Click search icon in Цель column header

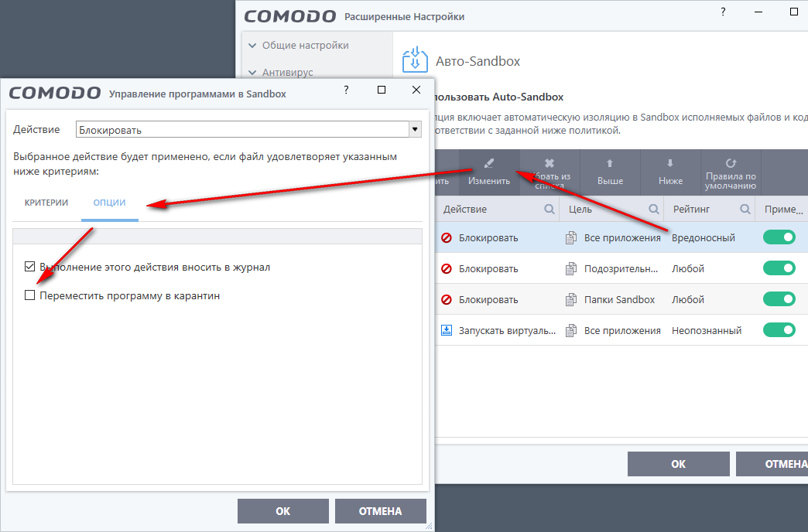654,209
